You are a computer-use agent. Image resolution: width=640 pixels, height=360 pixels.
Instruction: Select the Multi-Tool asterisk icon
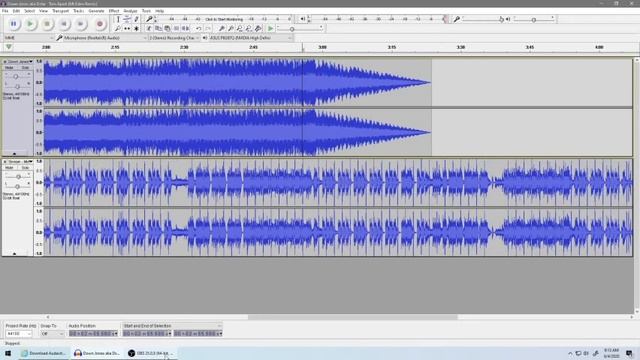136,29
